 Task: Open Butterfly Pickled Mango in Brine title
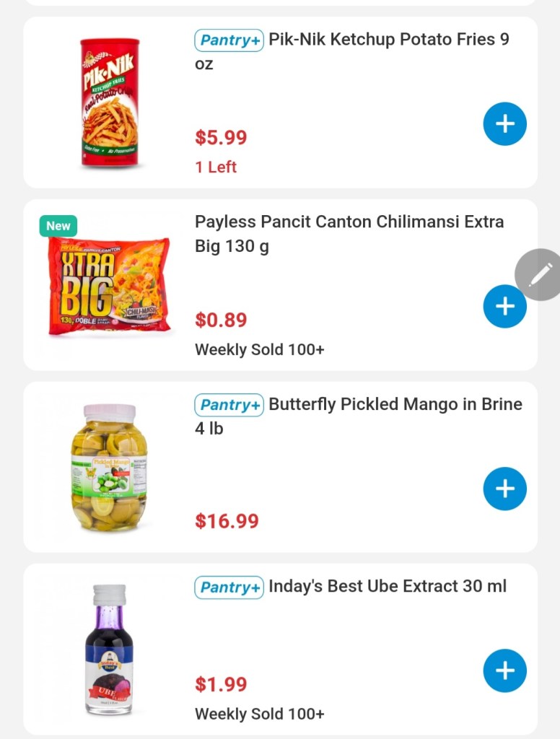pyautogui.click(x=395, y=404)
